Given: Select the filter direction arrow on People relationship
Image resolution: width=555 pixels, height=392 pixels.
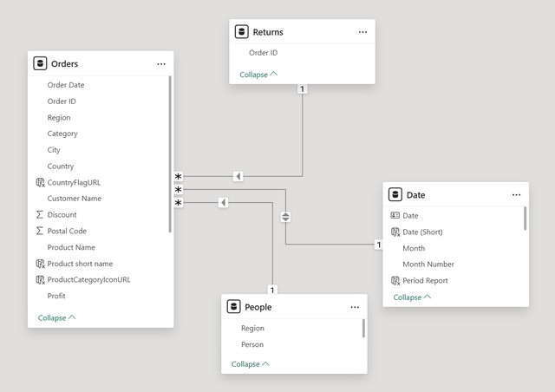Looking at the screenshot, I should pos(223,203).
